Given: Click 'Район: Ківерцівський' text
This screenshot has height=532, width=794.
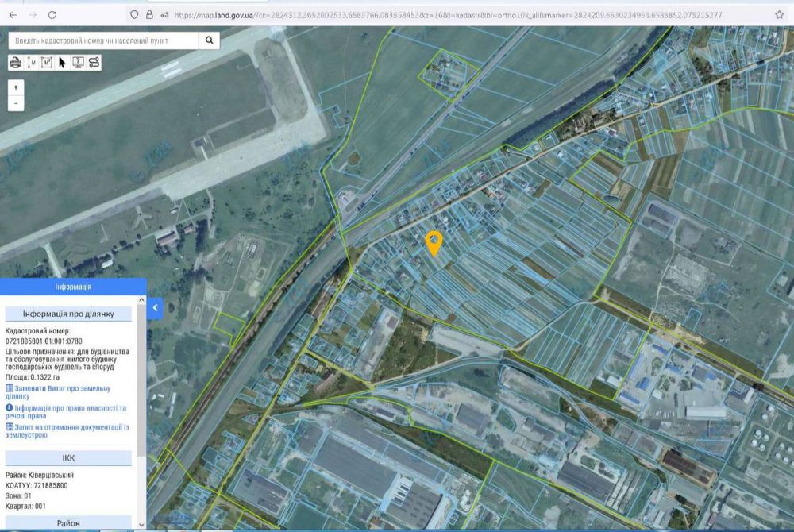Looking at the screenshot, I should 40,476.
